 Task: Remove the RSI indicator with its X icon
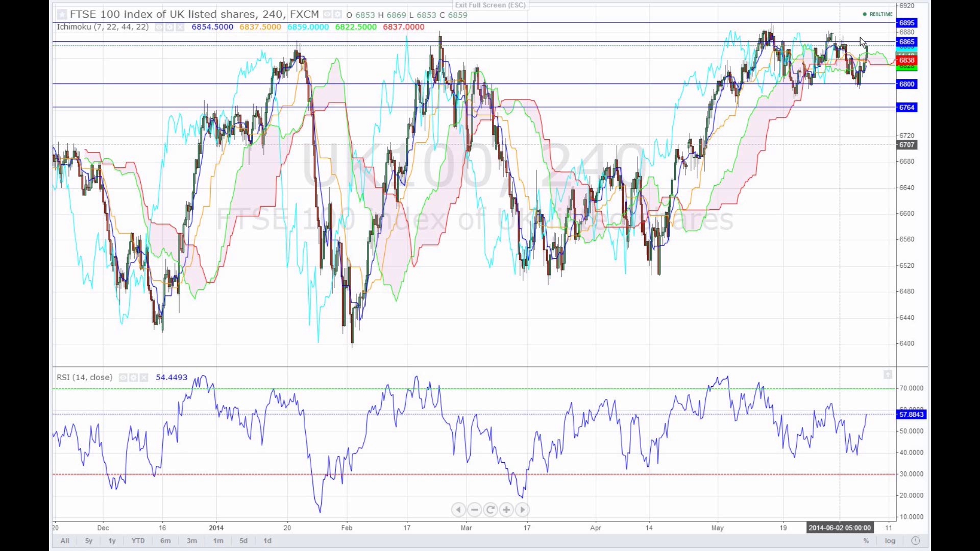[x=144, y=378]
